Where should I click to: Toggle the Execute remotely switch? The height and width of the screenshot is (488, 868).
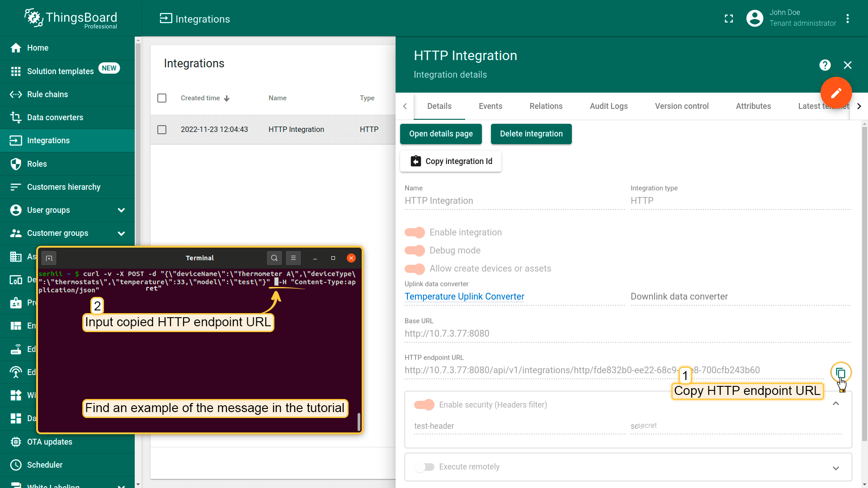[424, 467]
